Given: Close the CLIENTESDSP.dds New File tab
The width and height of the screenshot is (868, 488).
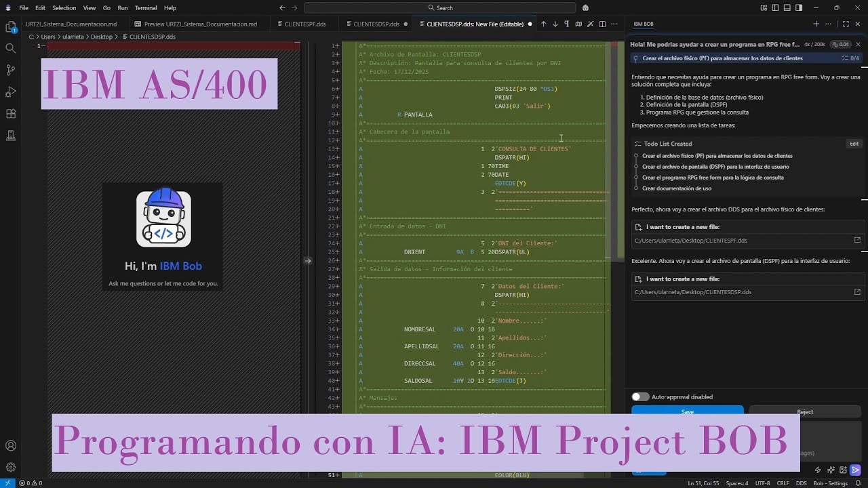Looking at the screenshot, I should tap(531, 24).
